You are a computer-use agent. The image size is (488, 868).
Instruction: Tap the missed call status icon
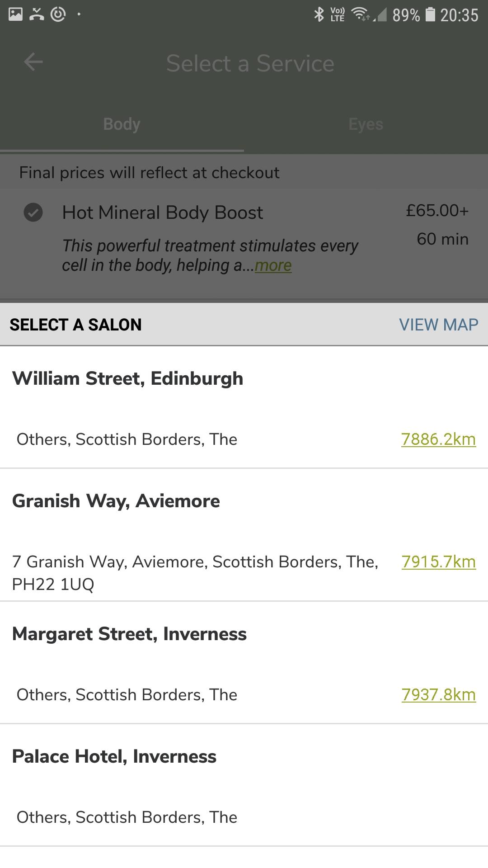(x=37, y=14)
